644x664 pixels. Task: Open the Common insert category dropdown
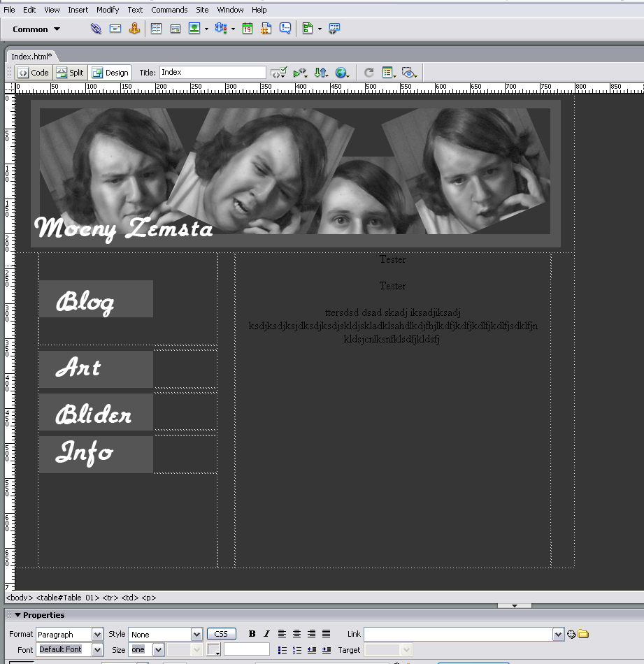pyautogui.click(x=36, y=29)
